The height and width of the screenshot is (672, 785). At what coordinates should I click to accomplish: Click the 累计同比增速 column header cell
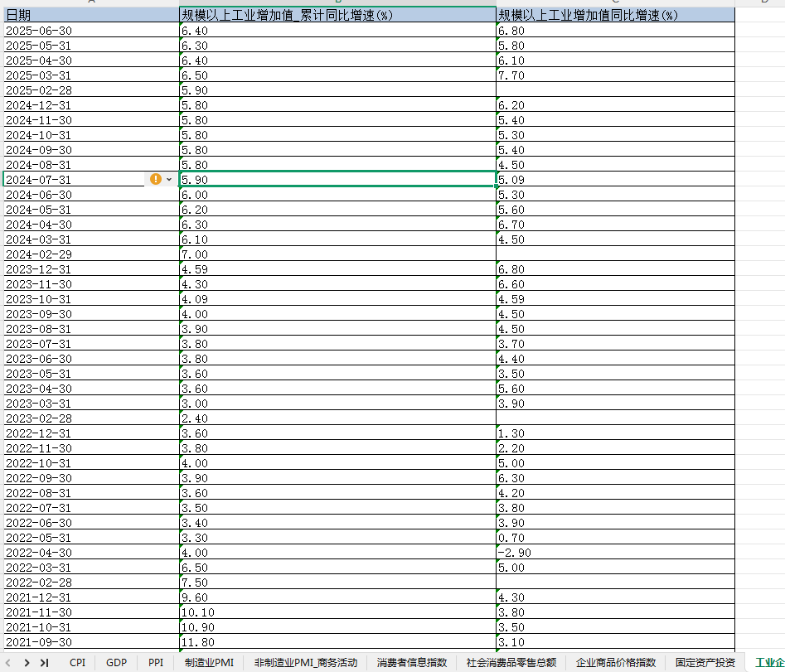(x=337, y=16)
